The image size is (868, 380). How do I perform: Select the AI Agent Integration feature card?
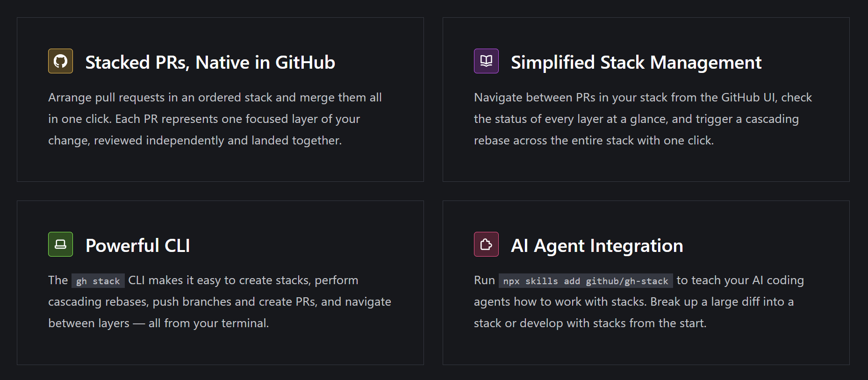(646, 348)
